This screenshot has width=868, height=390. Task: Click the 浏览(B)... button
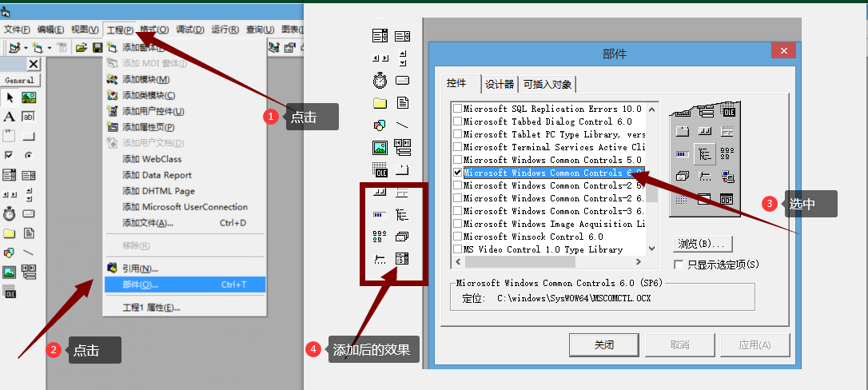click(x=703, y=244)
